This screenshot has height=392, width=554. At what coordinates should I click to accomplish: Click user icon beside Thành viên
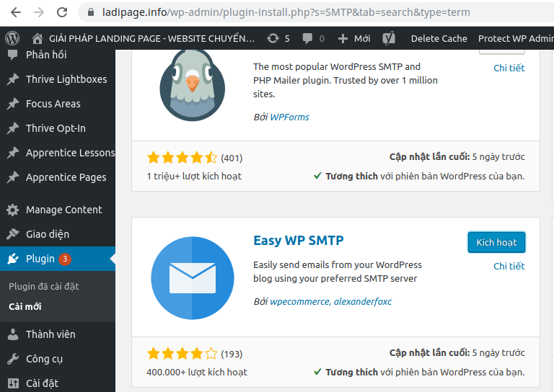[13, 334]
